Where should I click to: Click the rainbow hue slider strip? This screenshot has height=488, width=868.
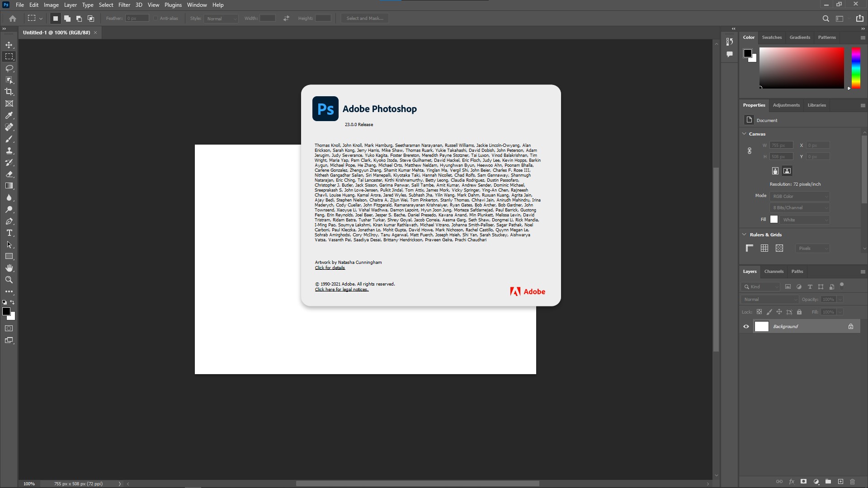coord(856,68)
